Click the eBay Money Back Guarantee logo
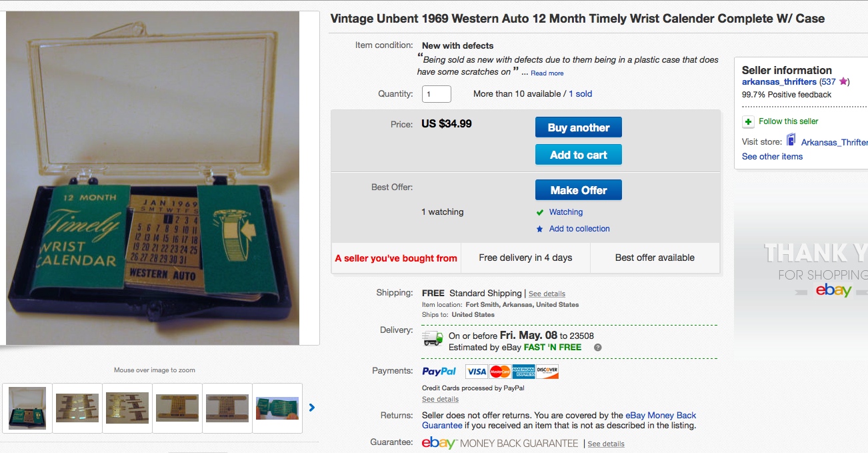The width and height of the screenshot is (868, 453). point(500,443)
